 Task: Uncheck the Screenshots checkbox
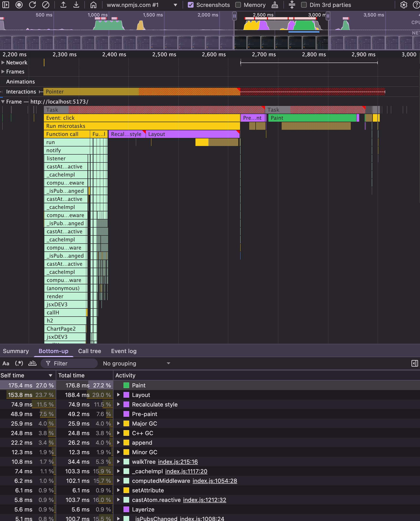click(191, 5)
